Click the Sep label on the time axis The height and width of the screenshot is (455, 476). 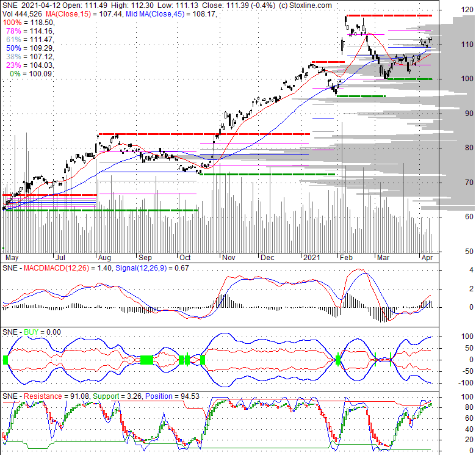point(145,258)
